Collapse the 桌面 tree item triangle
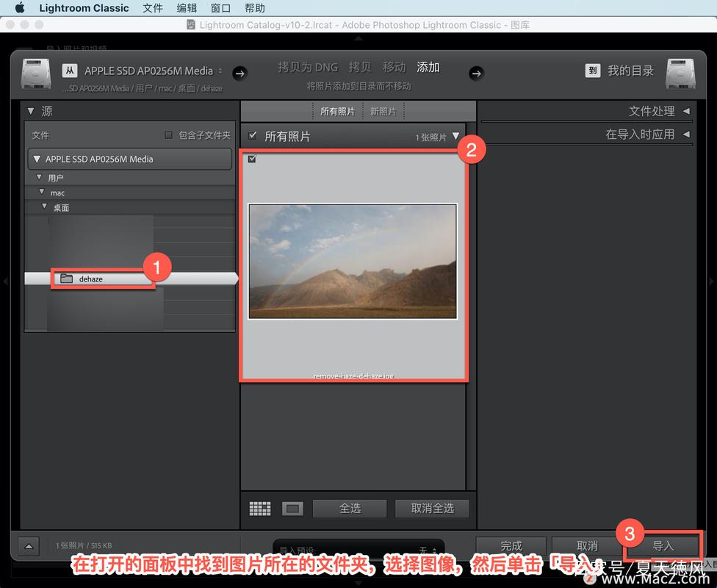717x588 pixels. pyautogui.click(x=44, y=207)
